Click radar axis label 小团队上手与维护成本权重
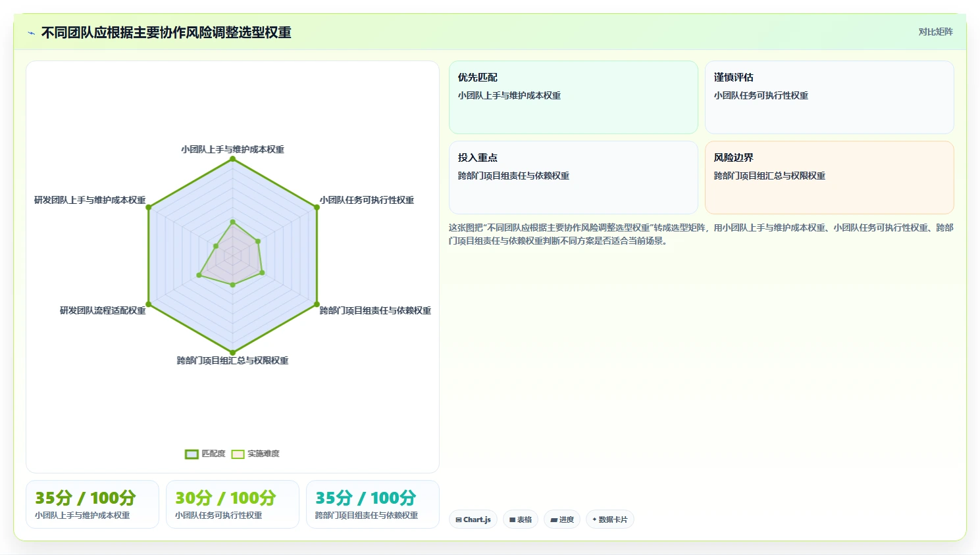 [233, 149]
